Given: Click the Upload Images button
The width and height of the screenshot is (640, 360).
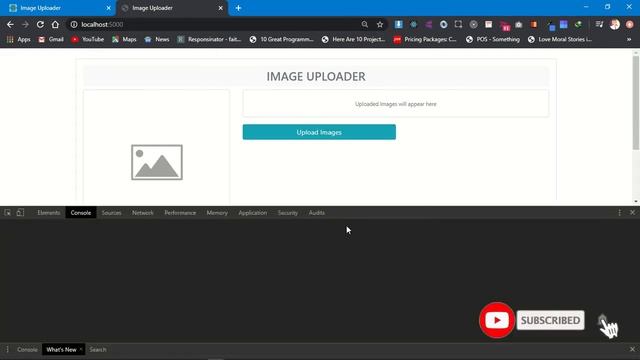Looking at the screenshot, I should (x=319, y=132).
